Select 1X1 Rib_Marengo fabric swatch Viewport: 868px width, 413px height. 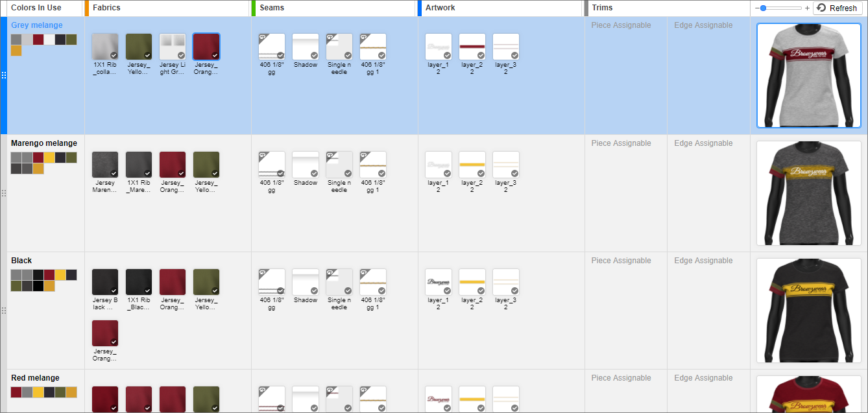pos(139,165)
